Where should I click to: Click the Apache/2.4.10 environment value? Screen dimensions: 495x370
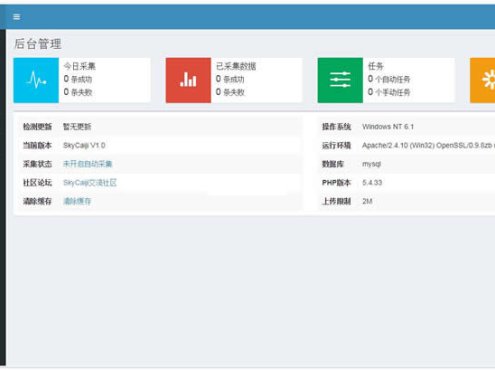(x=428, y=145)
